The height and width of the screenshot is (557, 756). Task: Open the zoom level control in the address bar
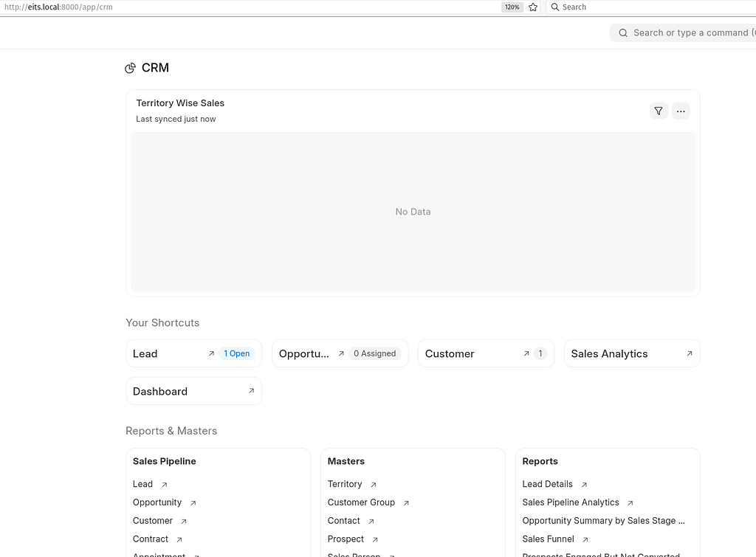point(512,7)
